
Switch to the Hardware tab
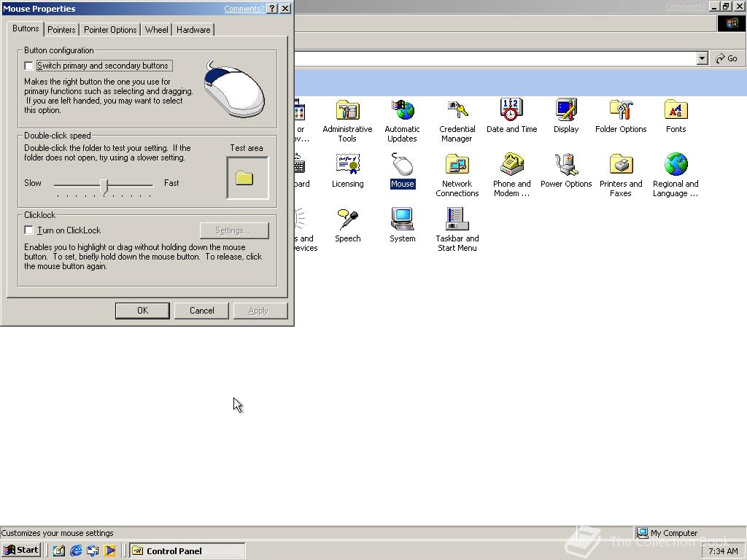point(193,29)
